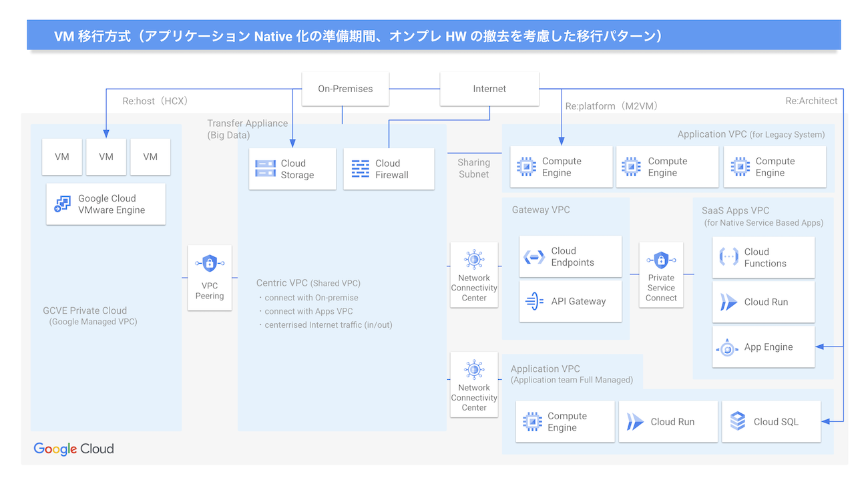The image size is (868, 478).
Task: Select the Cloud SQL icon
Action: [x=738, y=422]
